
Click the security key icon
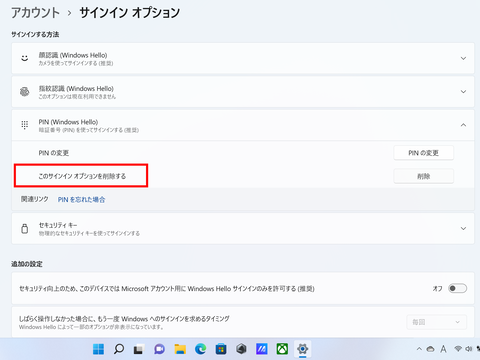pyautogui.click(x=24, y=229)
